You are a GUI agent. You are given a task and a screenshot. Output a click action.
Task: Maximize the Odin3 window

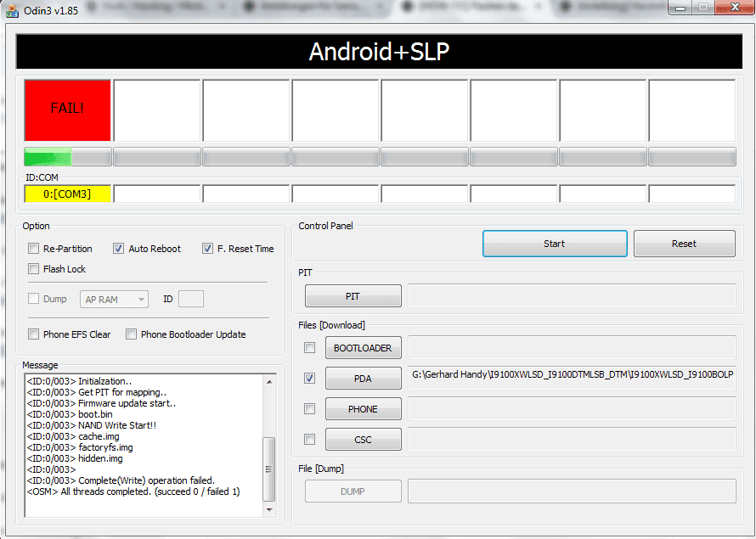pos(703,8)
